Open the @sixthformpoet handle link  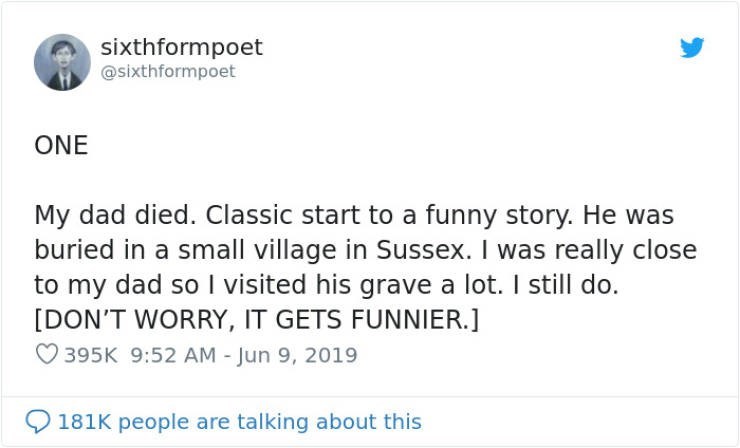point(168,71)
